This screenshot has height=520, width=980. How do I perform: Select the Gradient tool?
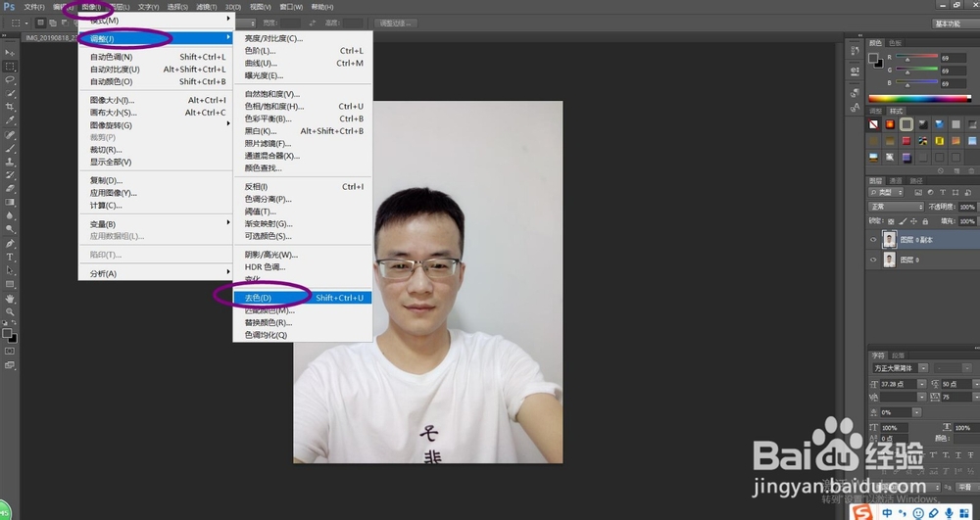tap(10, 203)
